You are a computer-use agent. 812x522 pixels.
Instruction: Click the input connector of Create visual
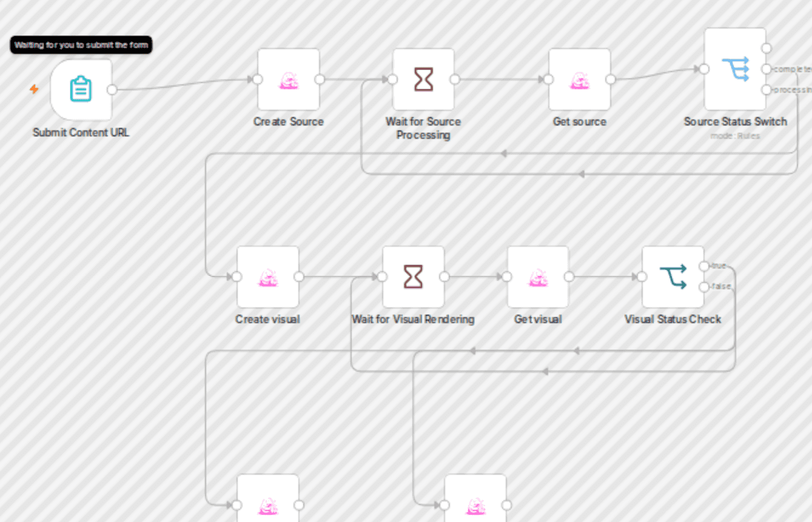(237, 277)
